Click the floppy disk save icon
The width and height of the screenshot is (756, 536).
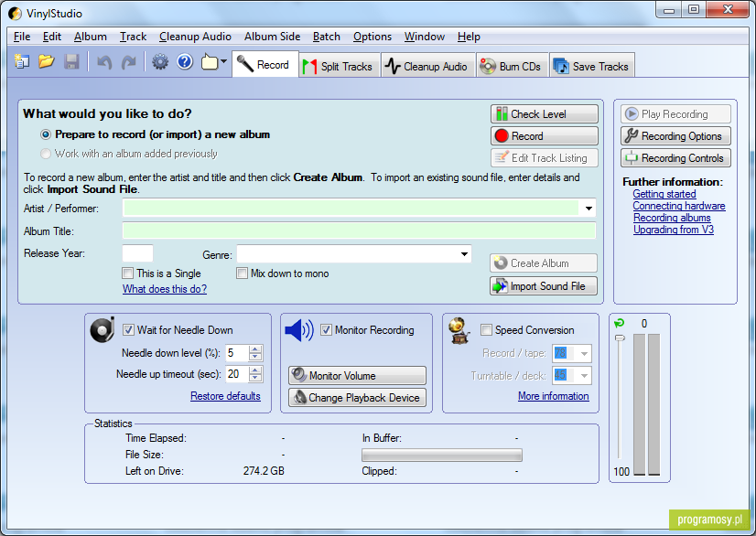point(71,61)
